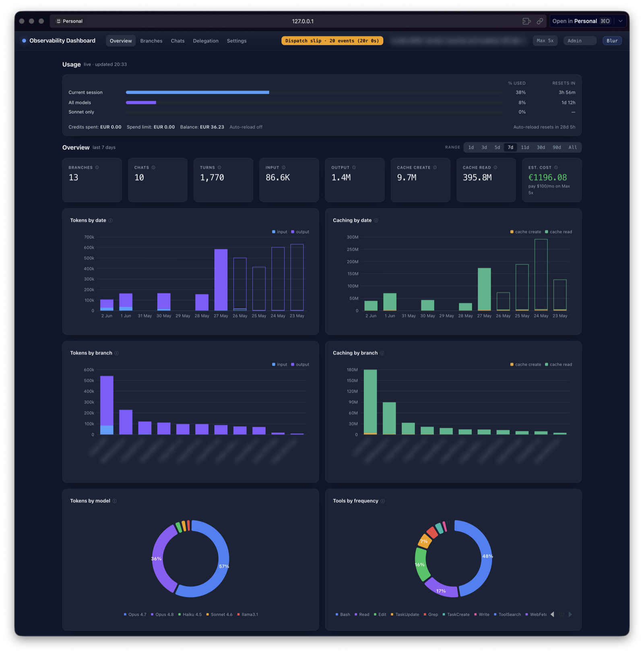Click info icon beside CACHE CREATE stat
Image resolution: width=644 pixels, height=654 pixels.
[x=435, y=168]
